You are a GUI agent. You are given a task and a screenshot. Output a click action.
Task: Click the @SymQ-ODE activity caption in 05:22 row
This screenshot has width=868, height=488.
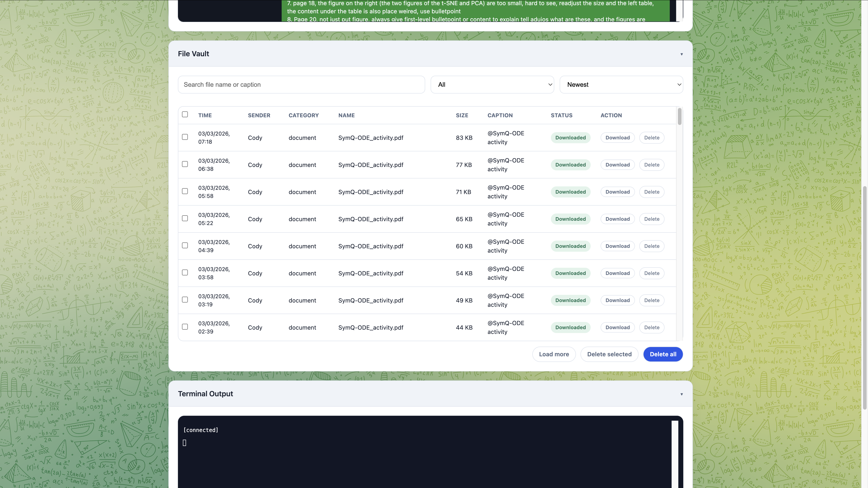coord(505,219)
